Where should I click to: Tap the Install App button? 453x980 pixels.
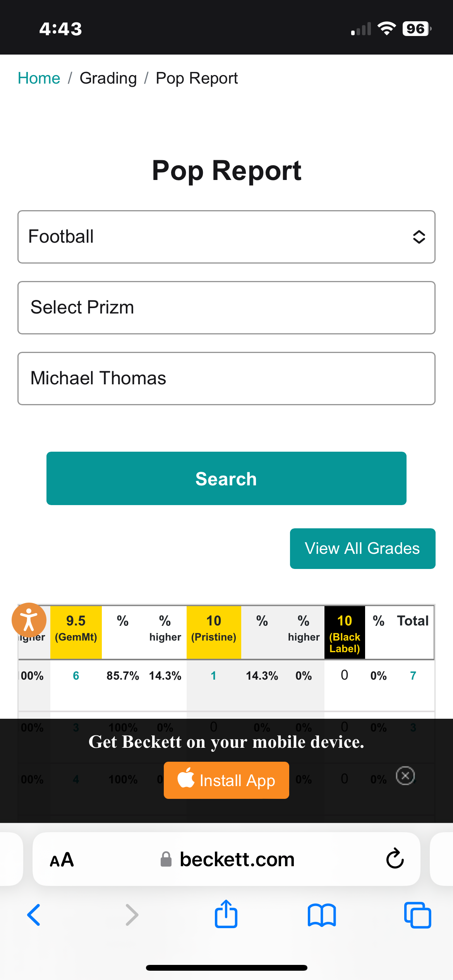226,780
